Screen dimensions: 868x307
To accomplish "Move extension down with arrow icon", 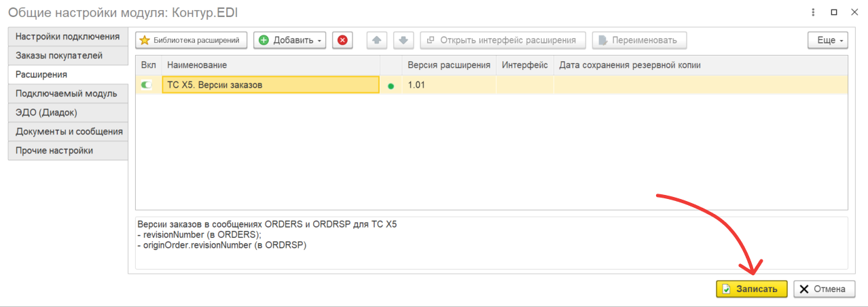I will 403,40.
